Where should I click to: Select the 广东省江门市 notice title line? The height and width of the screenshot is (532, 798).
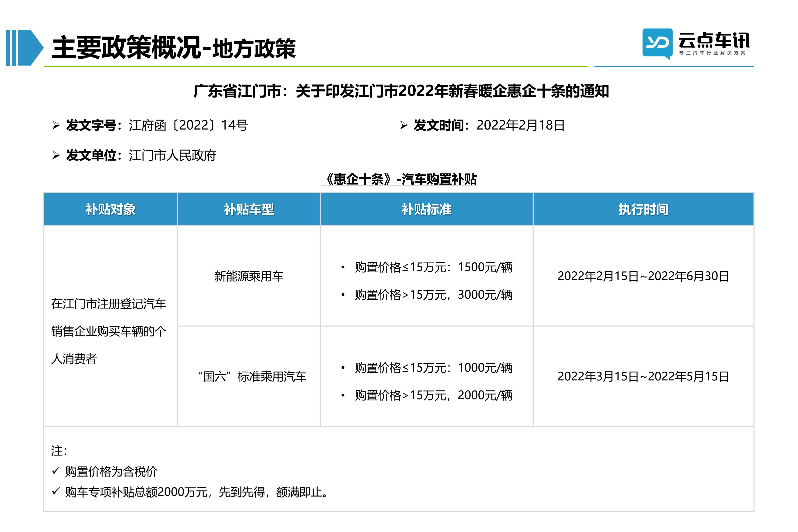click(x=401, y=91)
